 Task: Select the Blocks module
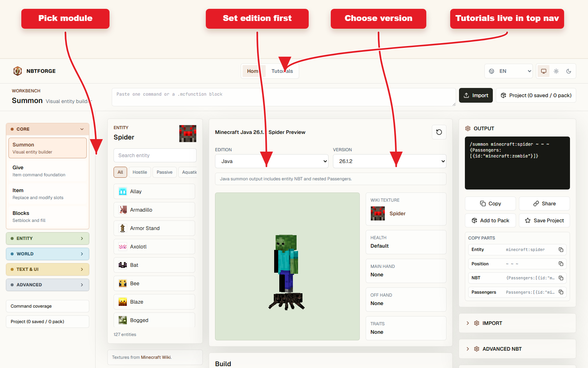click(x=47, y=216)
